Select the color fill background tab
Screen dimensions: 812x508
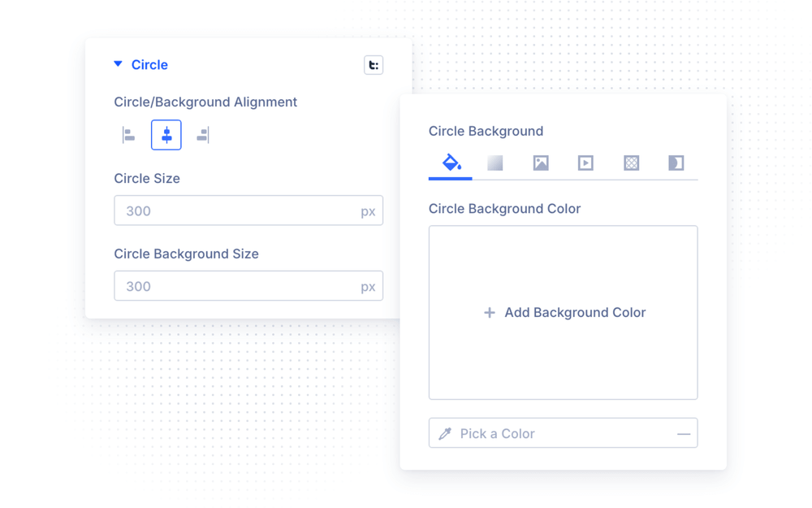[451, 163]
